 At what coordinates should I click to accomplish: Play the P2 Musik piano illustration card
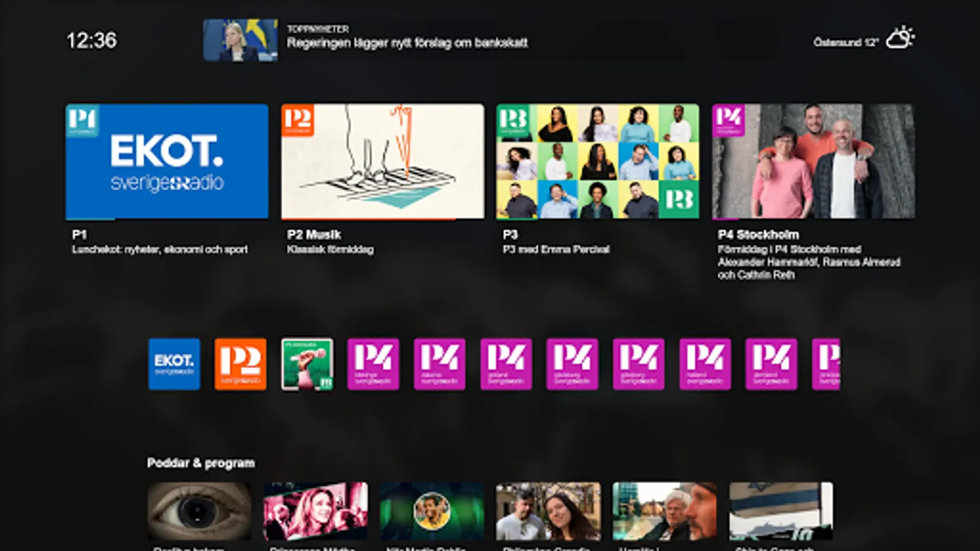tap(383, 161)
